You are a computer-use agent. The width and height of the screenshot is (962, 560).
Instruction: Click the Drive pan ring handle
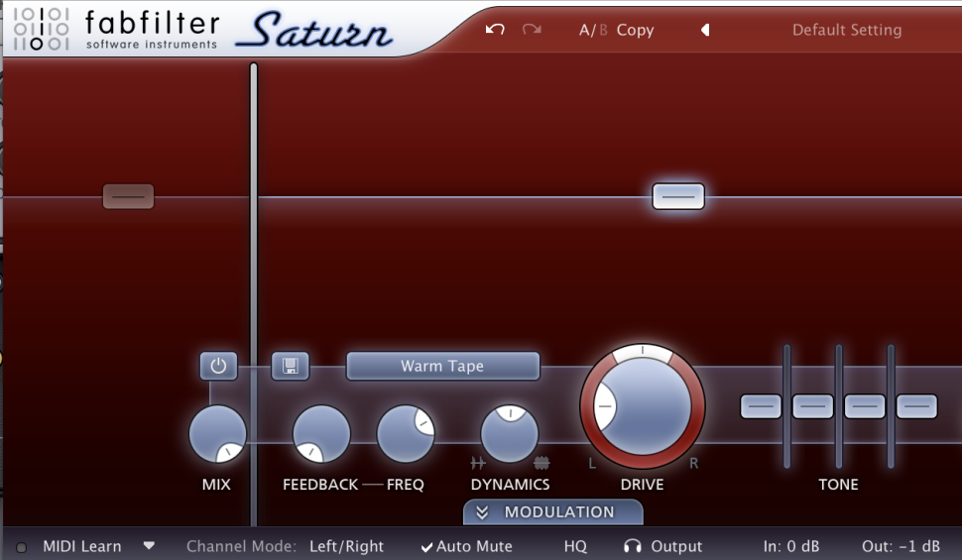point(643,352)
